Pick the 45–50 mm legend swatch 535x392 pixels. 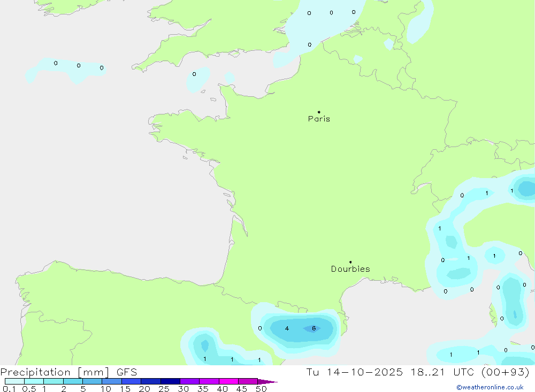point(248,381)
